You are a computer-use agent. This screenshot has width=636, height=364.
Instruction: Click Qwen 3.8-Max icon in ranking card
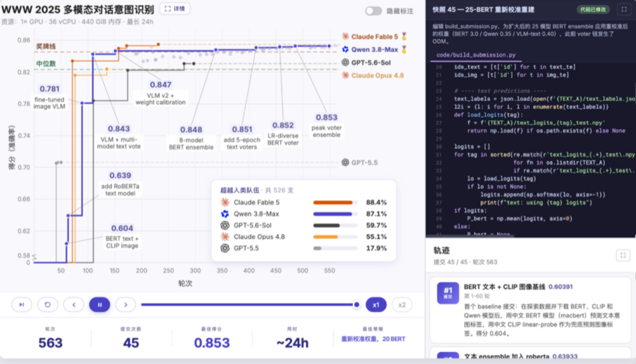225,213
